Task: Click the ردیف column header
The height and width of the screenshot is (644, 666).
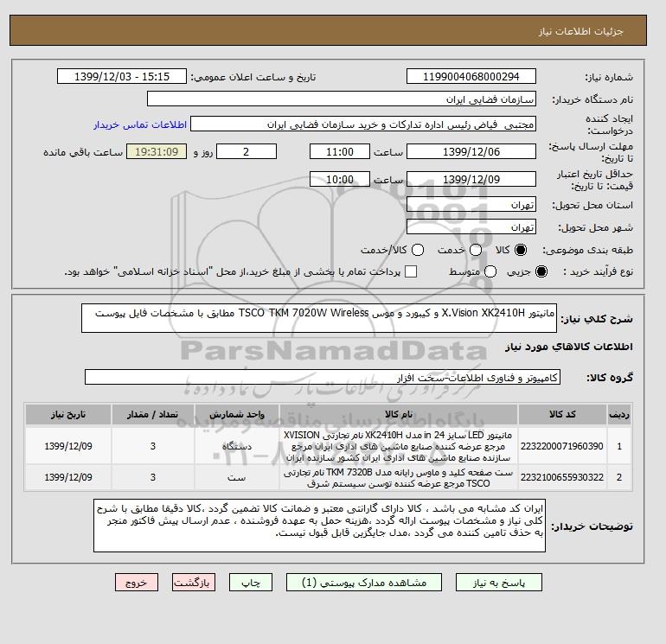Action: click(619, 414)
